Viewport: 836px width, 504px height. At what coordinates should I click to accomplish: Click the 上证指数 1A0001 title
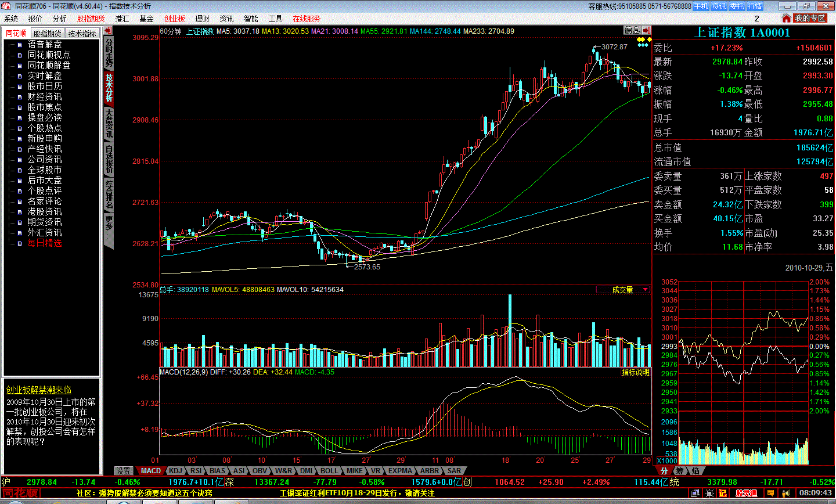click(x=743, y=33)
